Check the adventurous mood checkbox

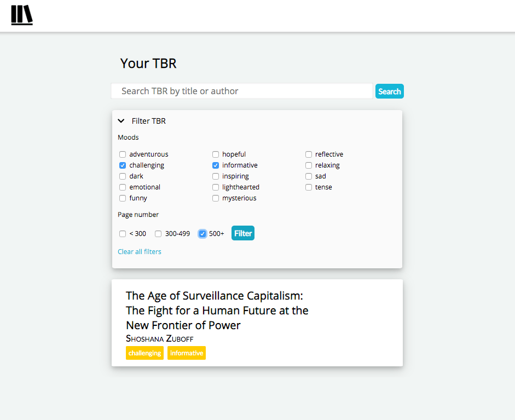[123, 154]
